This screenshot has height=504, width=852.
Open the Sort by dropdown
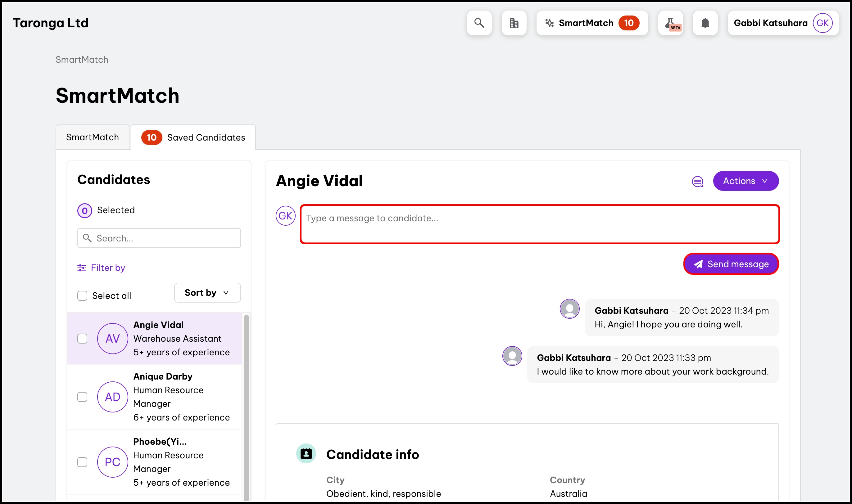pos(207,292)
